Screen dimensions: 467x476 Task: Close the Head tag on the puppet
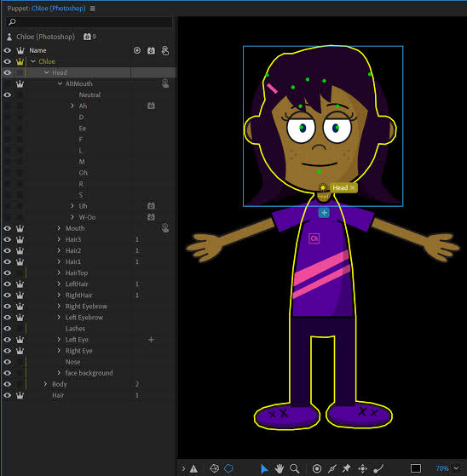pyautogui.click(x=353, y=188)
